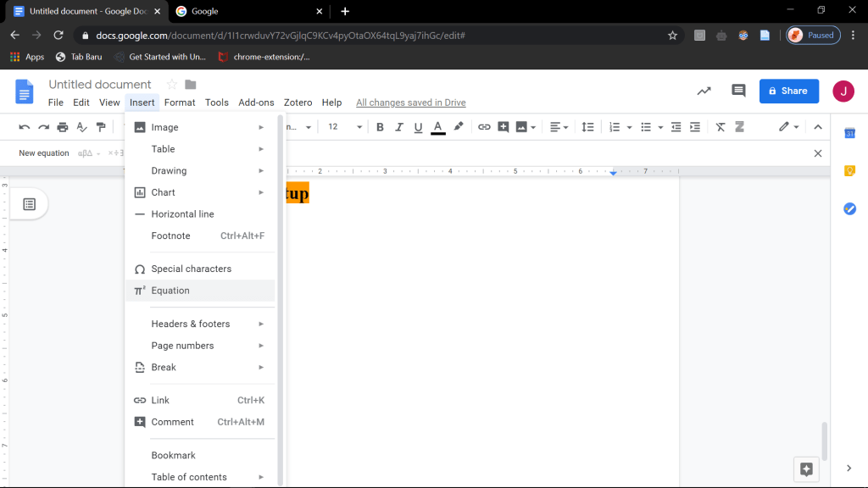
Task: Star the Untitled document
Action: click(x=172, y=85)
